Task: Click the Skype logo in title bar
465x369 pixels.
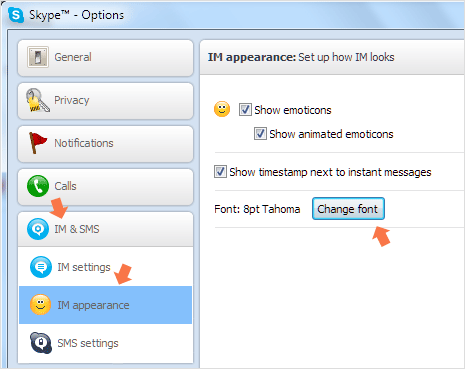Action: pyautogui.click(x=16, y=15)
